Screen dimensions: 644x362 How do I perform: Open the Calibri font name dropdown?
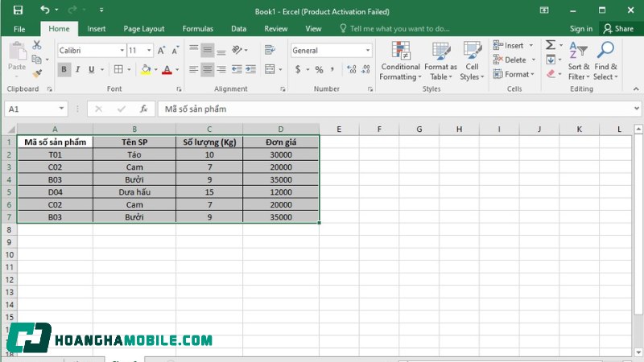coord(122,51)
